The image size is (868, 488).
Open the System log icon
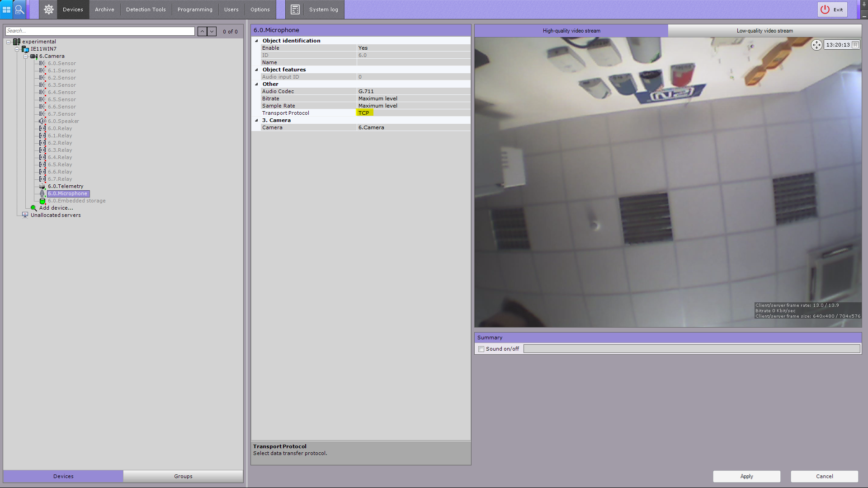(x=295, y=9)
